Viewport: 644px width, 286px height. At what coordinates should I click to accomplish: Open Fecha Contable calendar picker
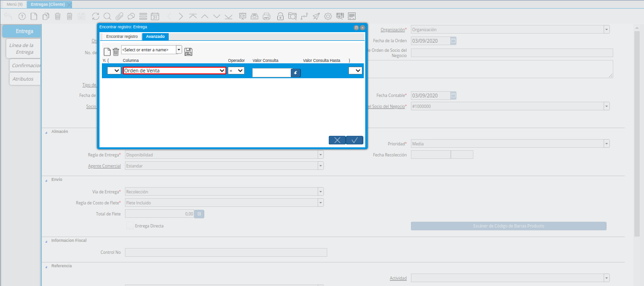pyautogui.click(x=453, y=95)
